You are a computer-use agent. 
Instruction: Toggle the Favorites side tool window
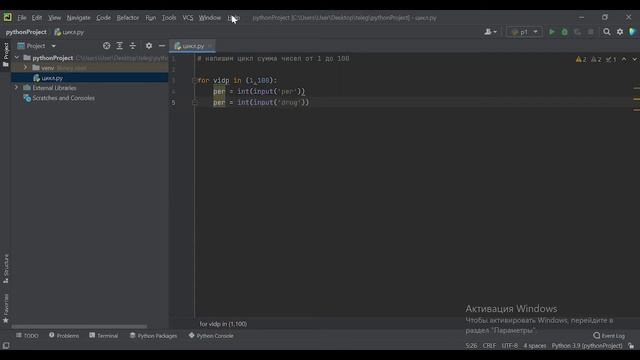click(x=6, y=308)
